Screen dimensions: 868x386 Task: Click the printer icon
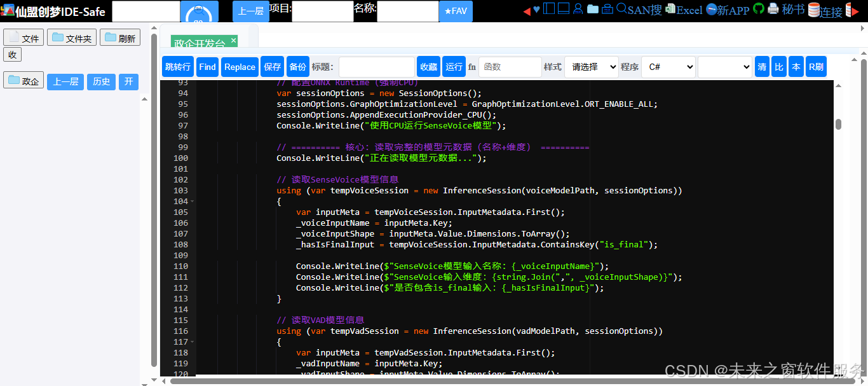773,9
